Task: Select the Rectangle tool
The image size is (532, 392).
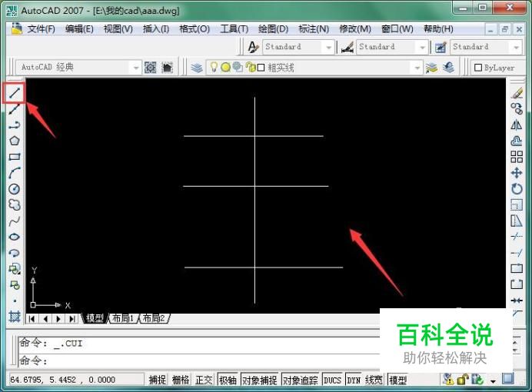Action: point(15,157)
